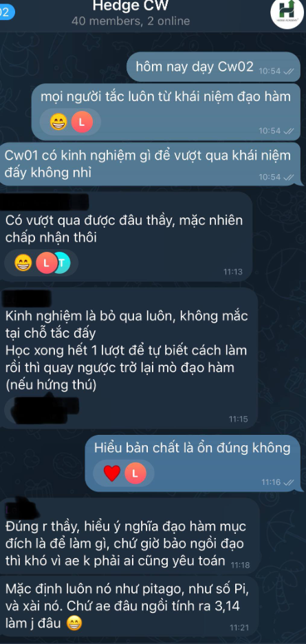Image resolution: width=306 pixels, height=644 pixels.
Task: Click L avatar in 'chấp nhận thôi' reaction
Action: coord(46,263)
